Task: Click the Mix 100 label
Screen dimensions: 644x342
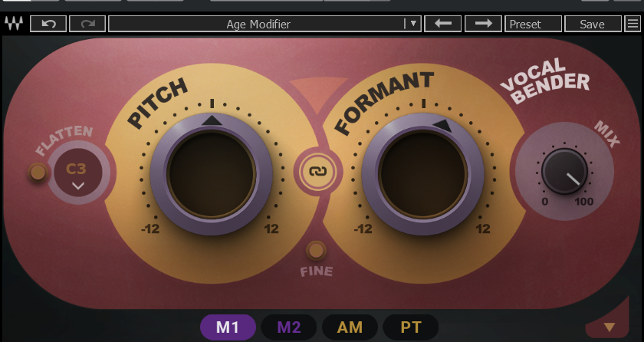Action: point(584,202)
